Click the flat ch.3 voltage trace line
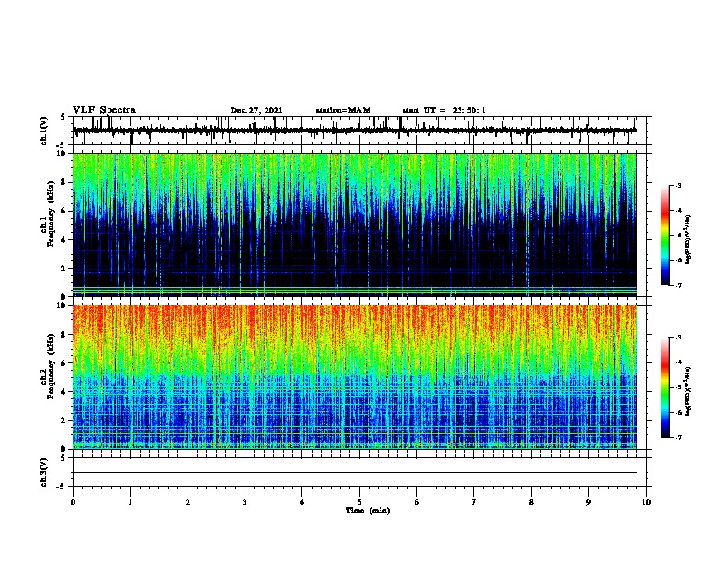 355,473
